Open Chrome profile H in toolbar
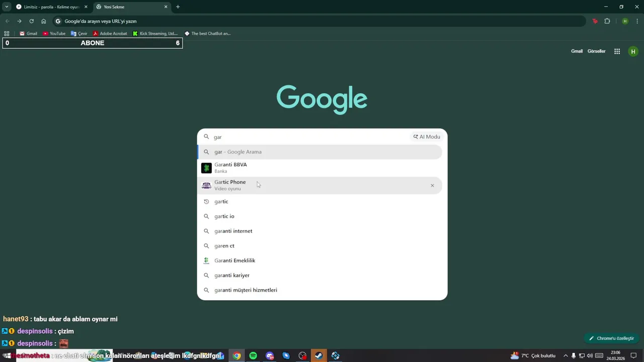Image resolution: width=644 pixels, height=362 pixels. click(625, 21)
